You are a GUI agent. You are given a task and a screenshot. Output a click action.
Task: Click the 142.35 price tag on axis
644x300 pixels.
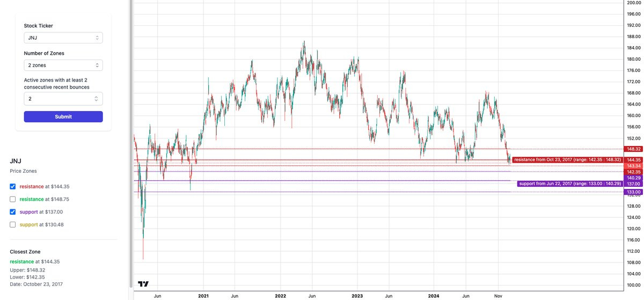[634, 172]
